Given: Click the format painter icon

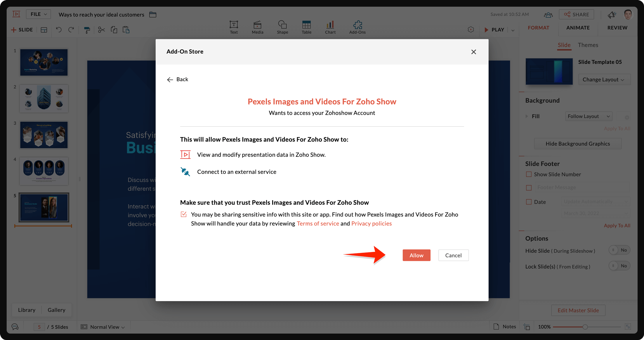Looking at the screenshot, I should (x=87, y=30).
